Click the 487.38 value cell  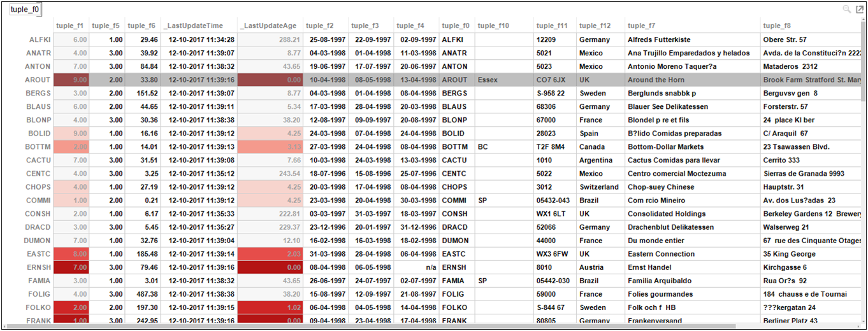[x=142, y=294]
